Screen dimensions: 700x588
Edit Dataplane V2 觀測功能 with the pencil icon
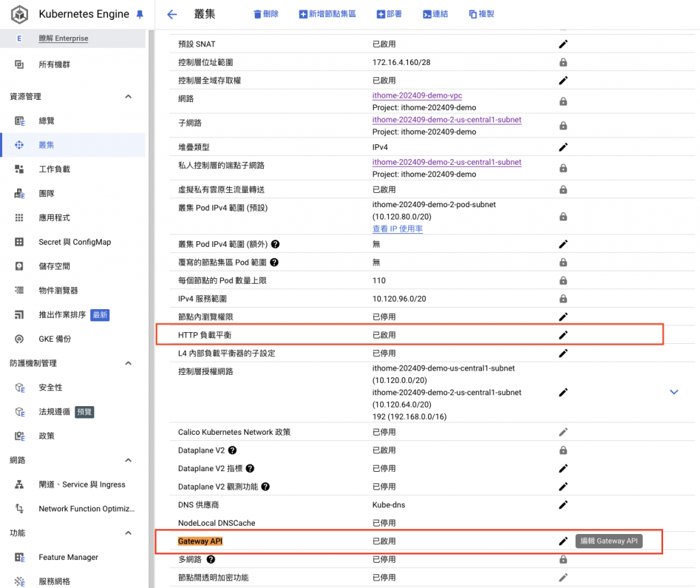point(563,487)
